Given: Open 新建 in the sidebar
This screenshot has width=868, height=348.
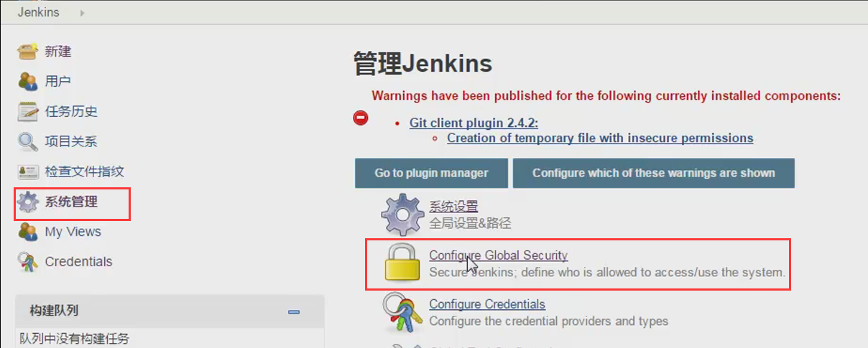Looking at the screenshot, I should click(x=58, y=52).
